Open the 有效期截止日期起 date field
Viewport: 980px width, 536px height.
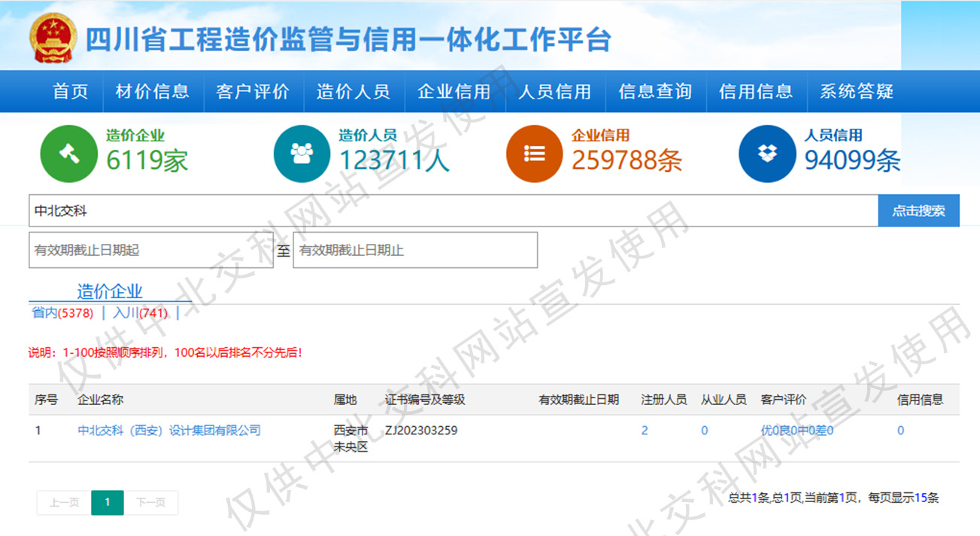[150, 250]
